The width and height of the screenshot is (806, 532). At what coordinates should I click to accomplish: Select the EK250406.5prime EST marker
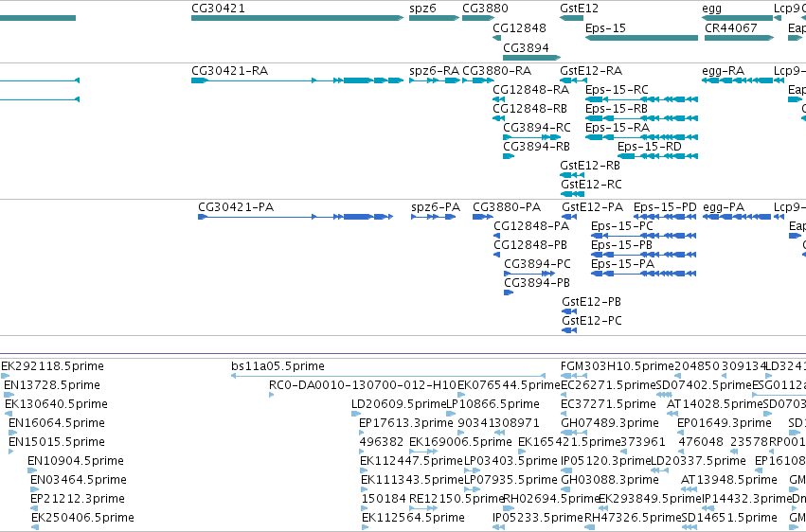35,527
